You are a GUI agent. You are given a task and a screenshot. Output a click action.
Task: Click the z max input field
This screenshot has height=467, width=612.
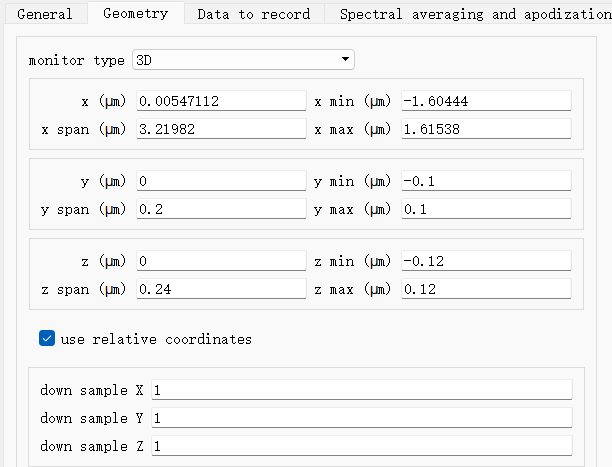coord(486,289)
